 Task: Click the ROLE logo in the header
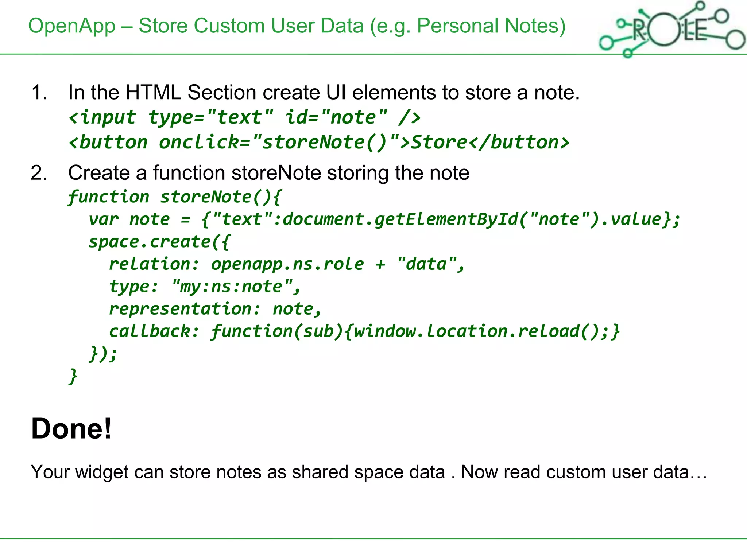[672, 29]
